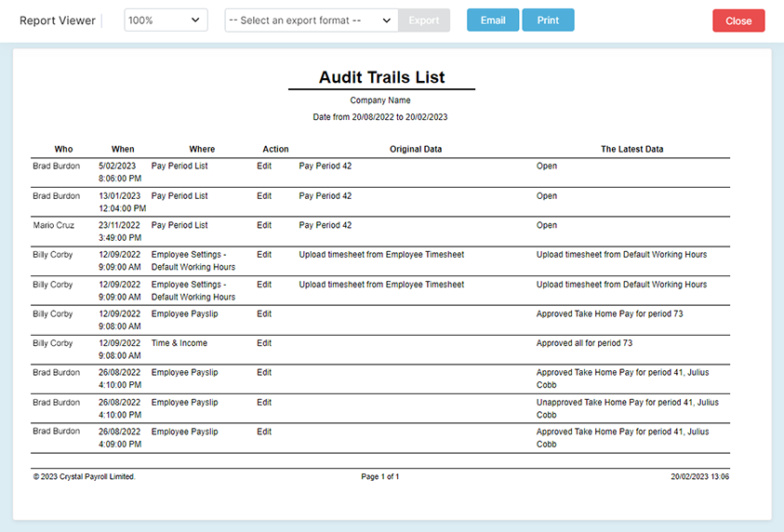Click the 20/02/2023 13:06 footer timestamp
Image resolution: width=784 pixels, height=532 pixels.
coord(700,477)
